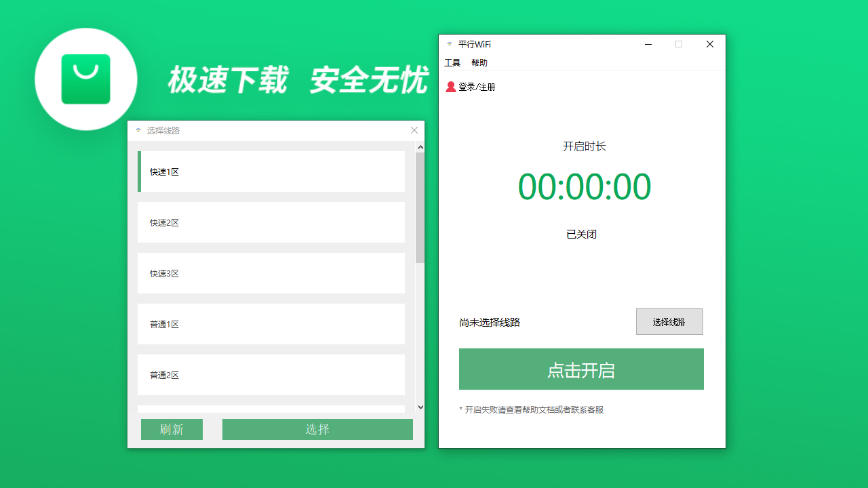Screen dimensions: 868x488
Task: Close the 选择线路 dialog
Action: pyautogui.click(x=414, y=130)
